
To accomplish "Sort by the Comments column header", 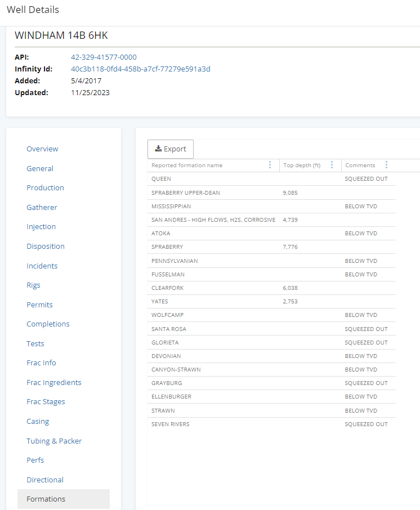I will [x=360, y=165].
